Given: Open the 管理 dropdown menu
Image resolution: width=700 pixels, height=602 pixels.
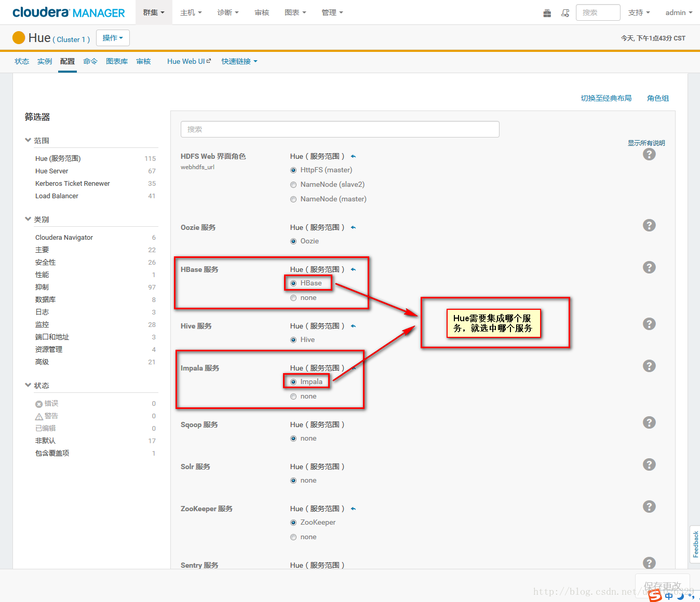Looking at the screenshot, I should pos(332,12).
